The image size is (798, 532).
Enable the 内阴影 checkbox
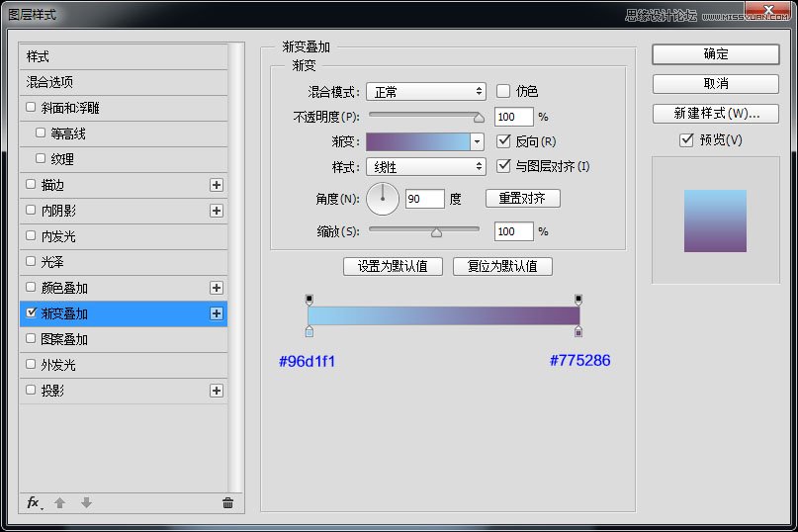click(x=31, y=210)
